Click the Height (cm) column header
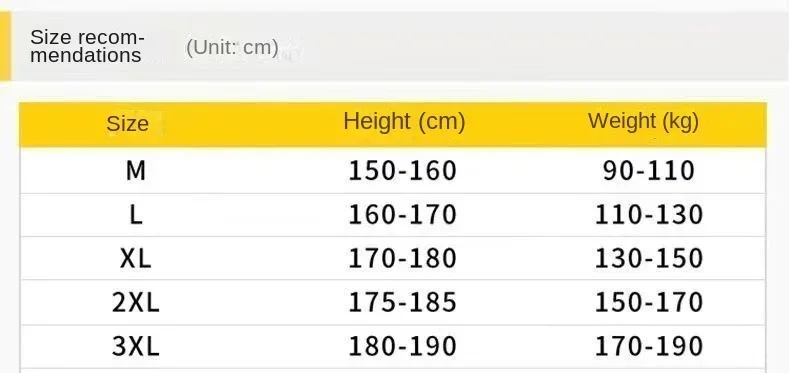 pos(404,122)
